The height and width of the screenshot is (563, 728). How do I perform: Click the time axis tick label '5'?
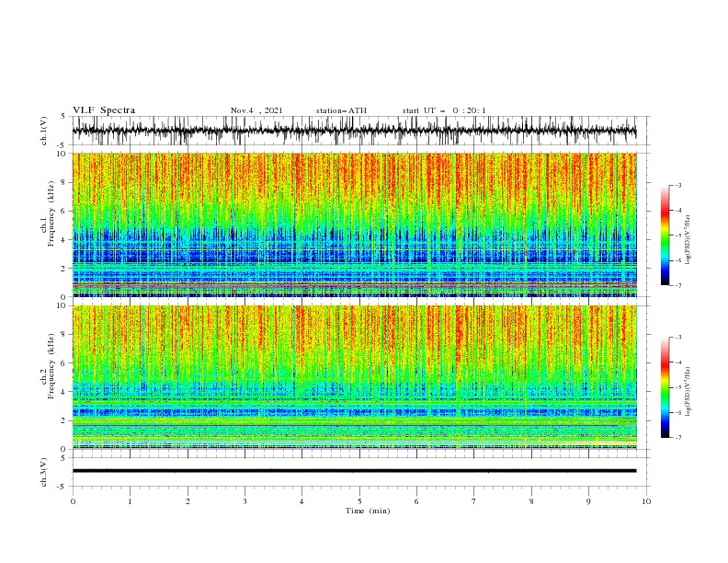(x=359, y=501)
